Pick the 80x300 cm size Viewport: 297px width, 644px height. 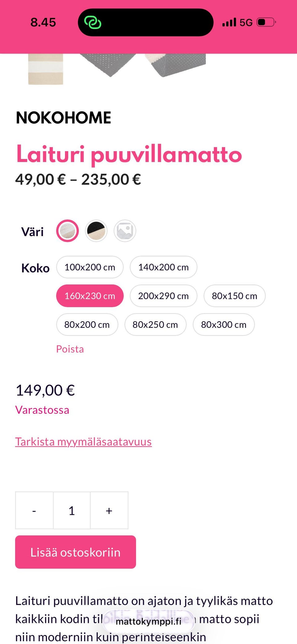[x=224, y=325]
